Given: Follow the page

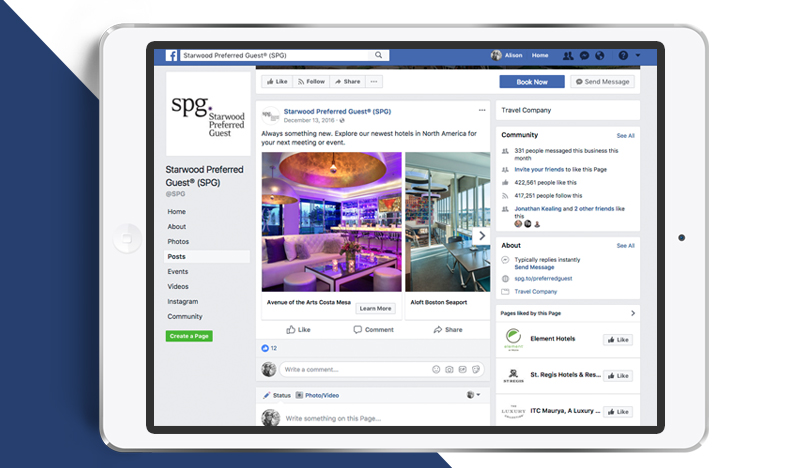Looking at the screenshot, I should [x=311, y=82].
